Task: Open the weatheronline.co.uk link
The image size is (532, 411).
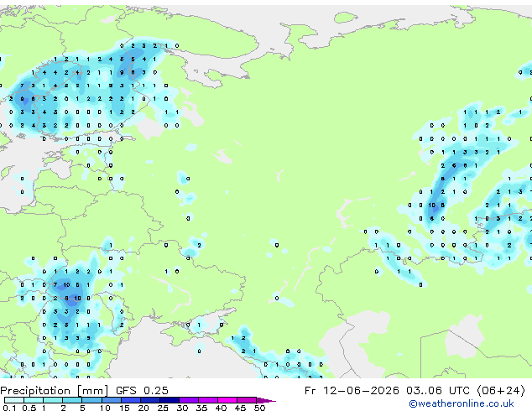Action: point(462,403)
